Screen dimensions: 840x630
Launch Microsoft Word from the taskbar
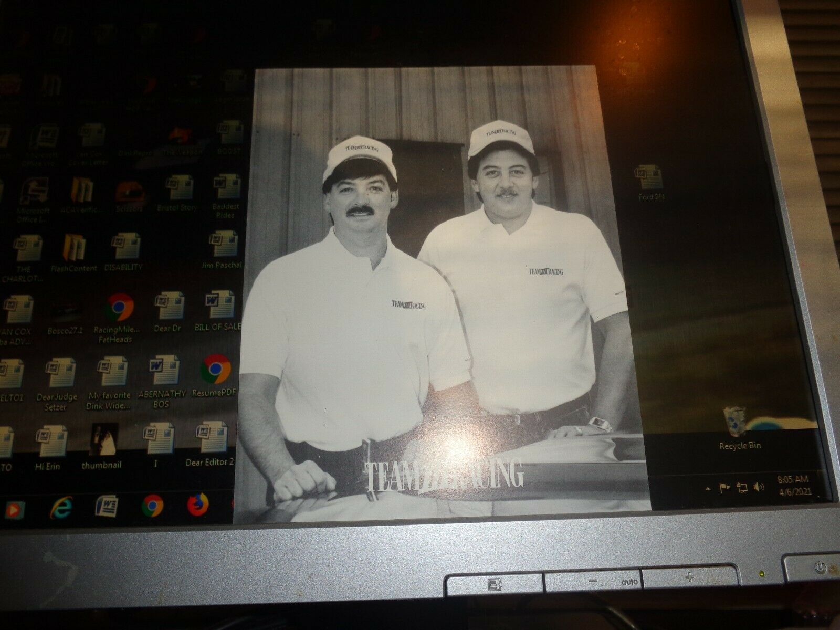(x=107, y=507)
